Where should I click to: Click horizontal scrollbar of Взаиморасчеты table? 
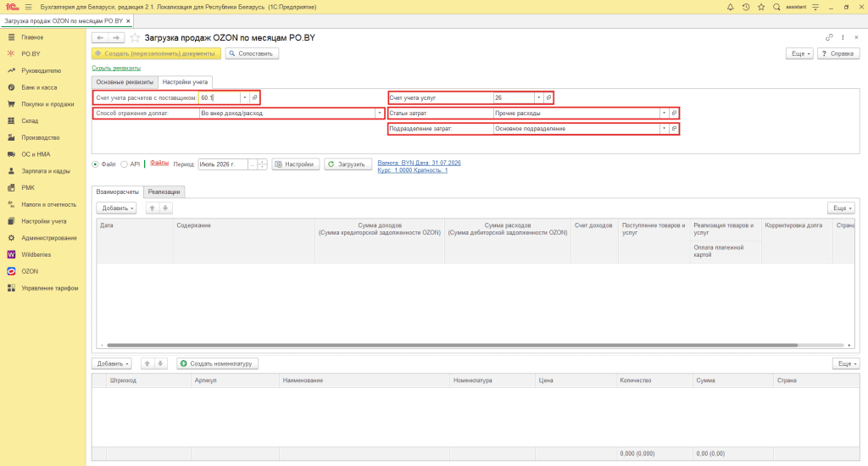453,346
